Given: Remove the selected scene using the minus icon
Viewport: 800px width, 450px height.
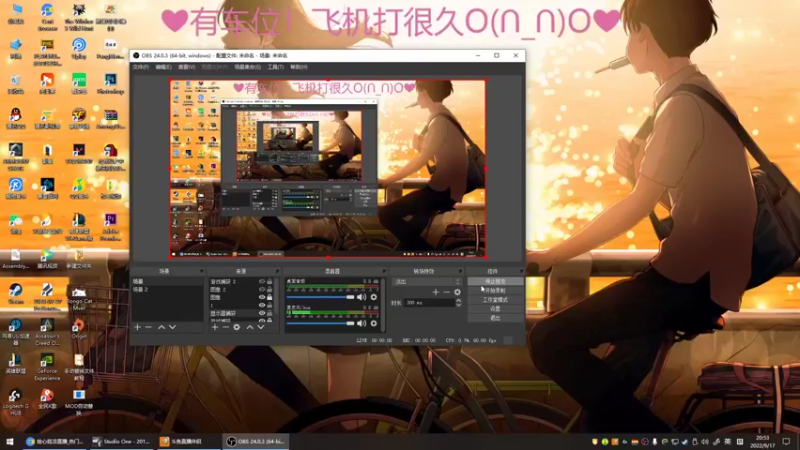Looking at the screenshot, I should coord(148,327).
